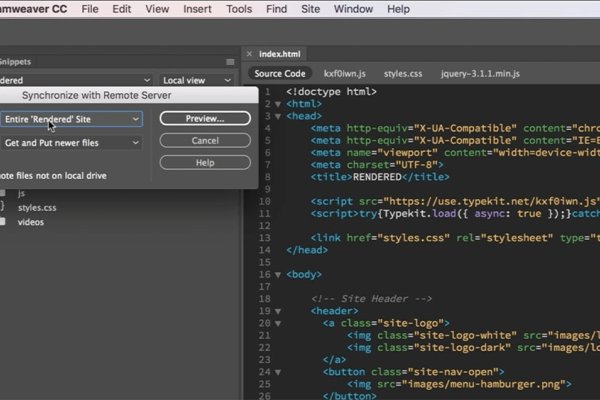Select the js folder in Files panel
This screenshot has width=600, height=400.
[21, 193]
